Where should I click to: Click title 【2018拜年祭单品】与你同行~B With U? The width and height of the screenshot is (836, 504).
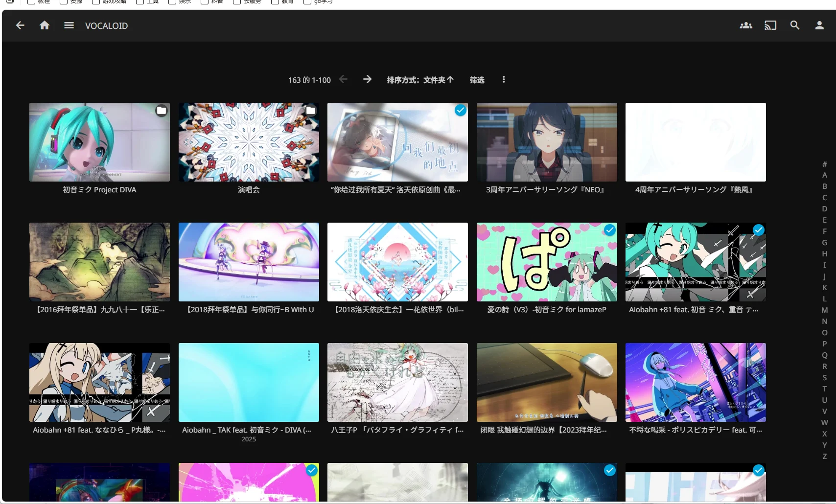click(x=249, y=310)
